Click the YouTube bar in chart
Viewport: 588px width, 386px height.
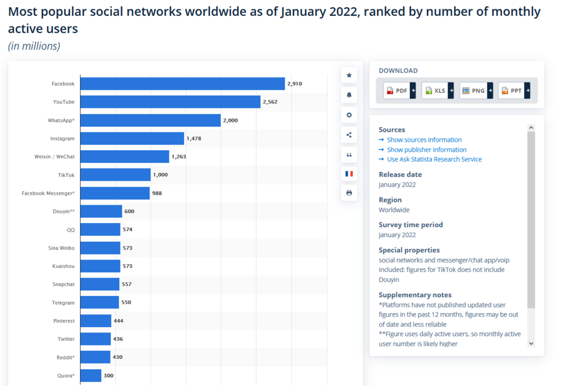(x=170, y=102)
